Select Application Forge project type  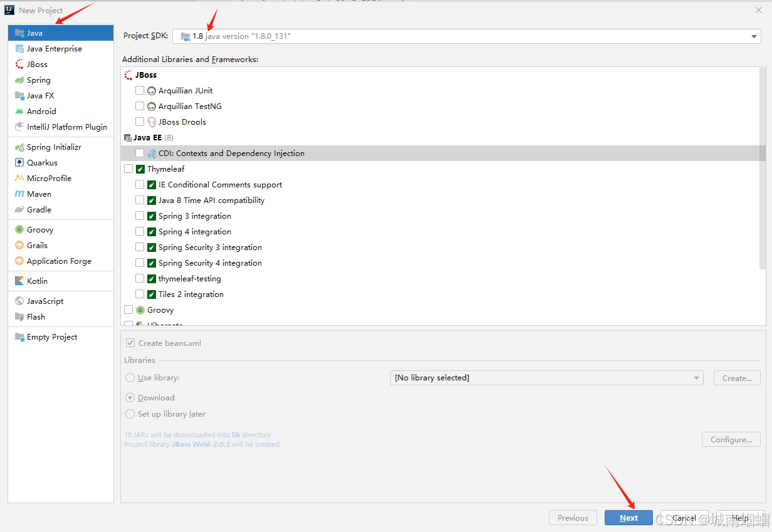click(x=61, y=261)
